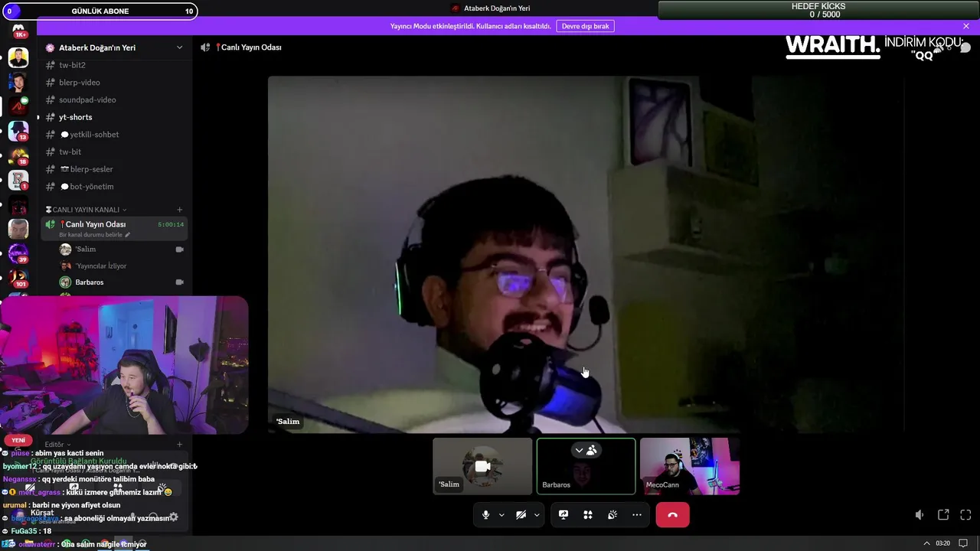Mute the microphone
The width and height of the screenshot is (980, 551).
(x=485, y=515)
